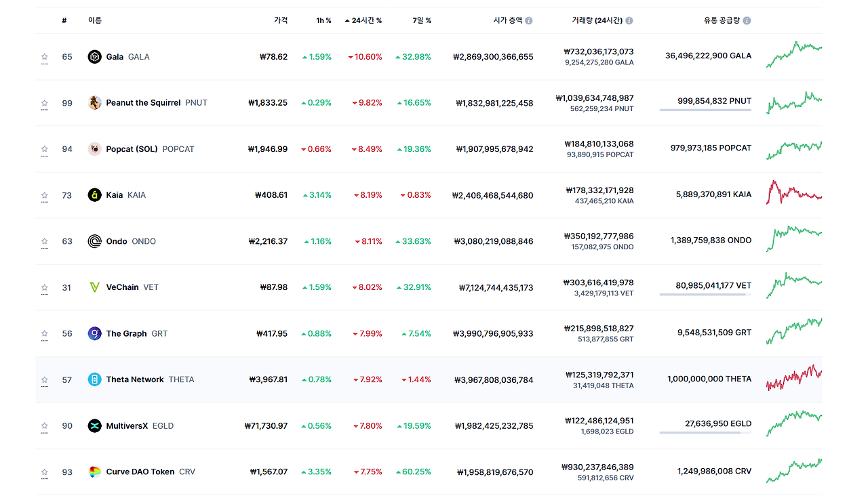Click PNUT circulating supply progress bar

705,110
